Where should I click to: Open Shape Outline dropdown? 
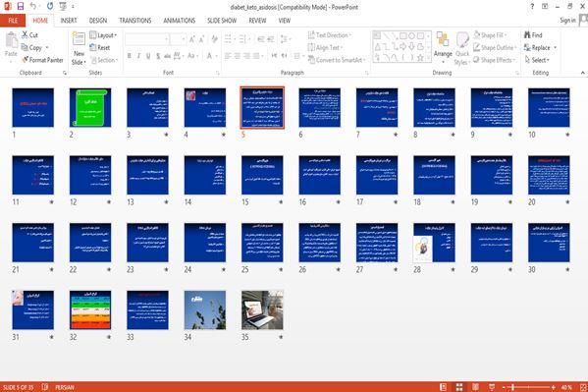(x=495, y=47)
